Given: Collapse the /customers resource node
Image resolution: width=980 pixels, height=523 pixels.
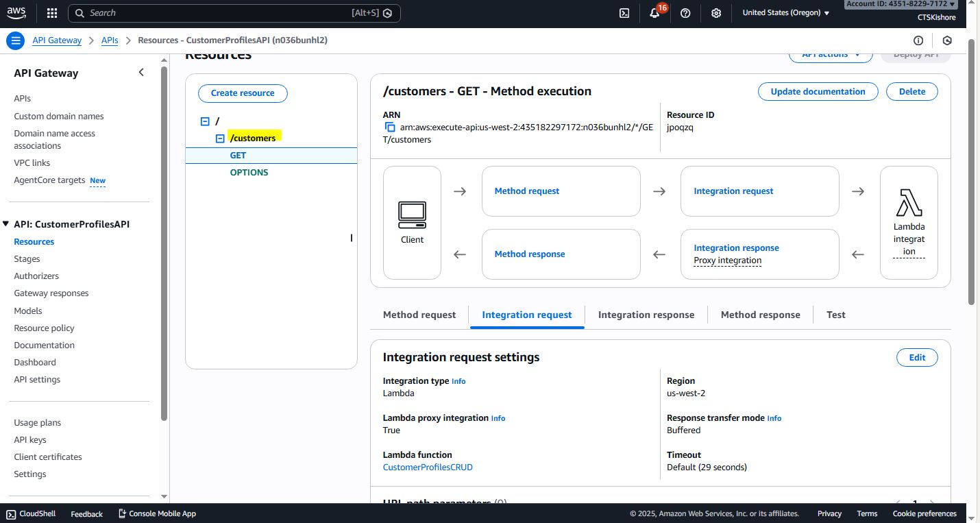Looking at the screenshot, I should coord(220,138).
